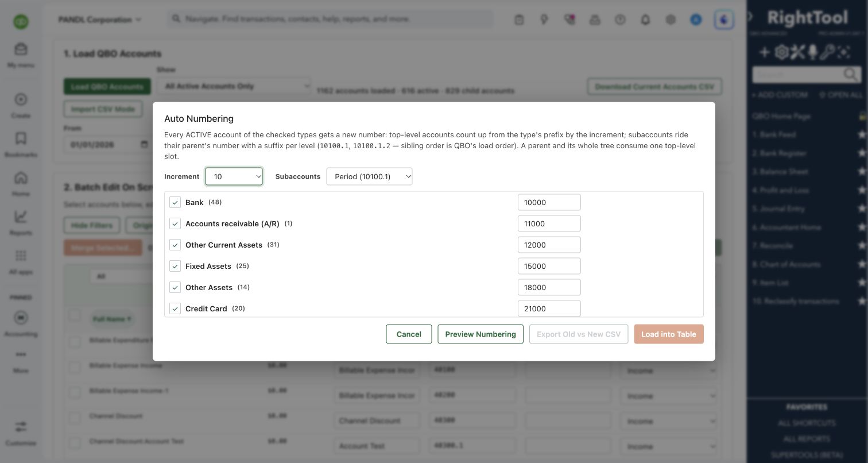This screenshot has width=868, height=463.
Task: Click Download Current Accounts CSV button
Action: [x=654, y=87]
